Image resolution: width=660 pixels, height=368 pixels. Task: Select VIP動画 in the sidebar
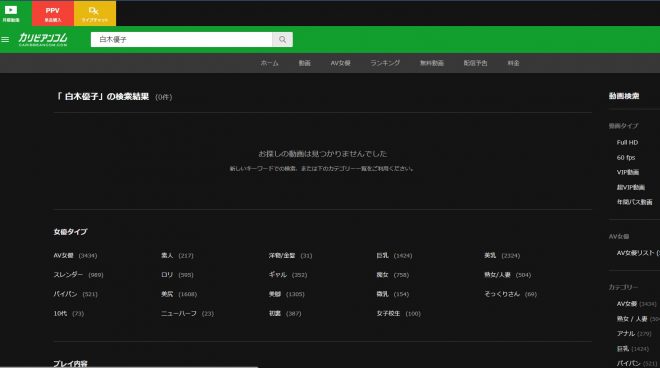tap(628, 172)
